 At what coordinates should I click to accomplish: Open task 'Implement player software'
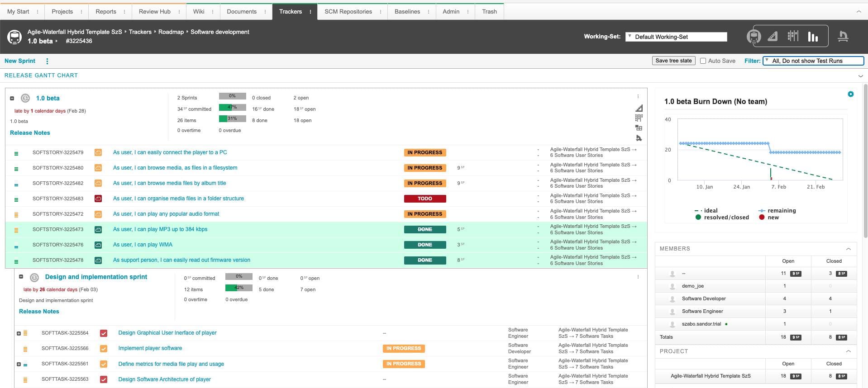tap(150, 348)
